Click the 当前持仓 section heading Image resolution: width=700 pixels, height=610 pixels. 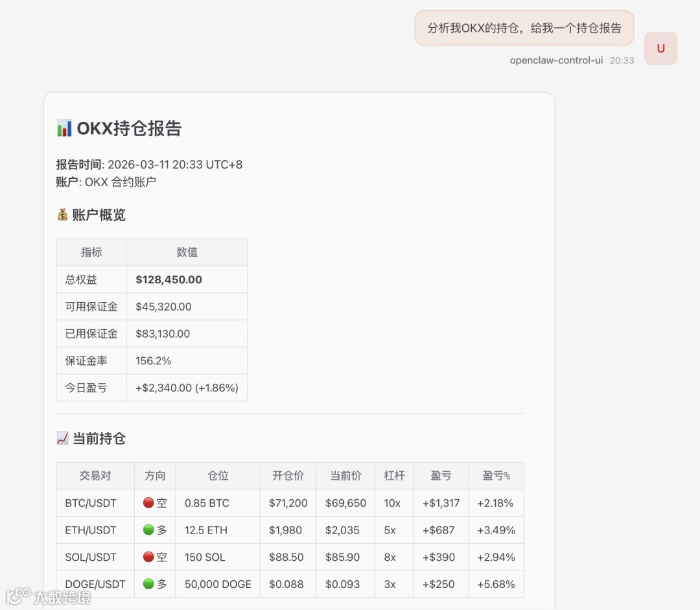[99, 438]
